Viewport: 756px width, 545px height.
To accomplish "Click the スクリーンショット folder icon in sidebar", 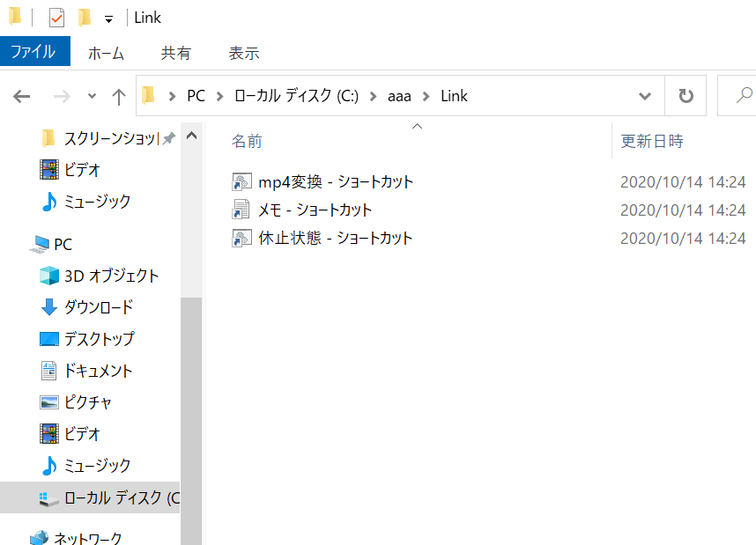I will click(x=48, y=138).
